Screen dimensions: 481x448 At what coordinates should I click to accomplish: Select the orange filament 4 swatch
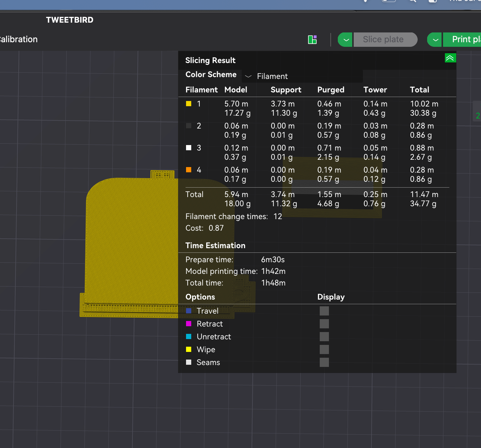189,170
